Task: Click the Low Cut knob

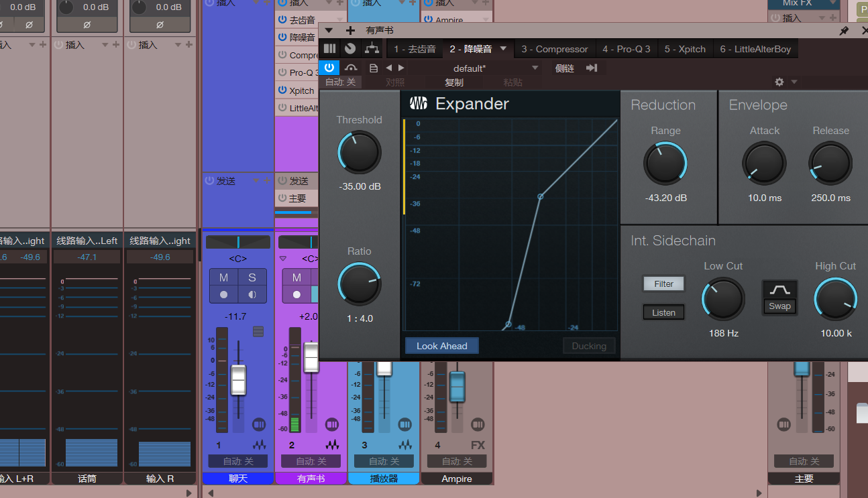Action: pos(723,299)
